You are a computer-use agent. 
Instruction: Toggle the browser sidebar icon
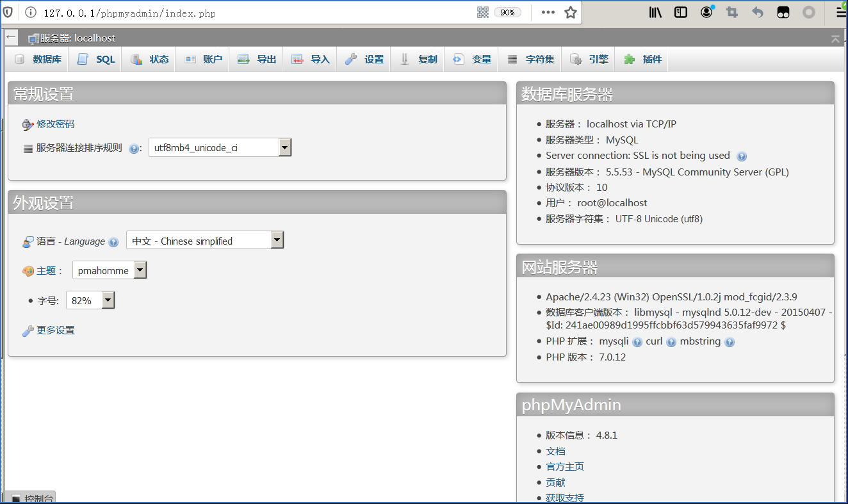(x=681, y=12)
